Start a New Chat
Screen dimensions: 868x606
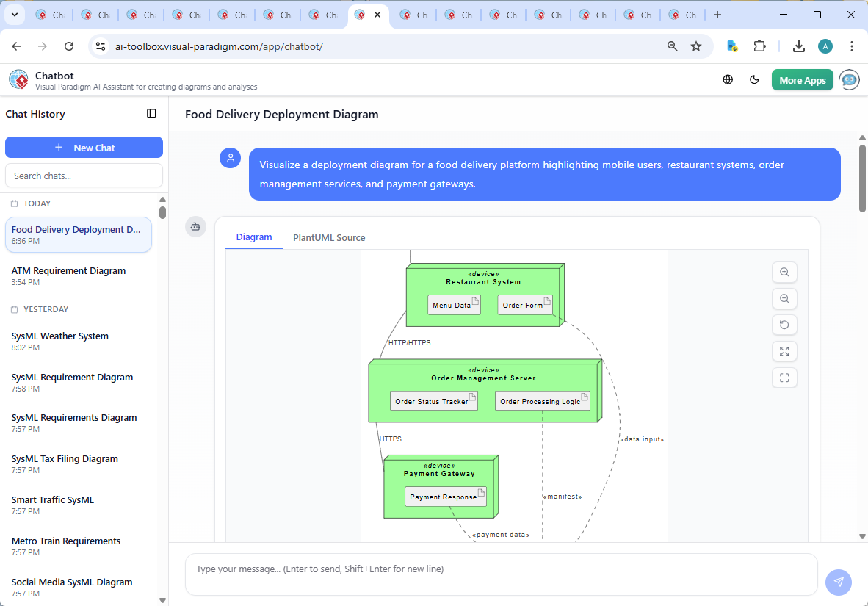[x=84, y=147]
